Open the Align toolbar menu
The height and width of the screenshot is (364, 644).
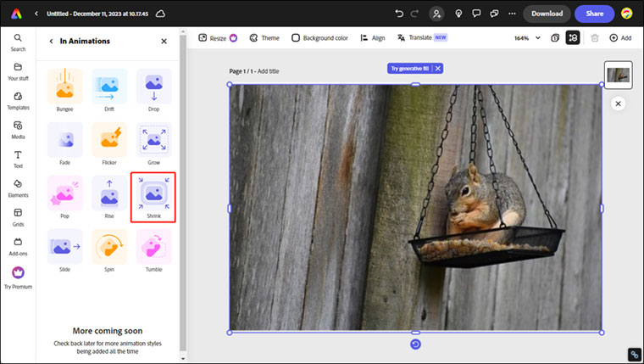pyautogui.click(x=372, y=38)
